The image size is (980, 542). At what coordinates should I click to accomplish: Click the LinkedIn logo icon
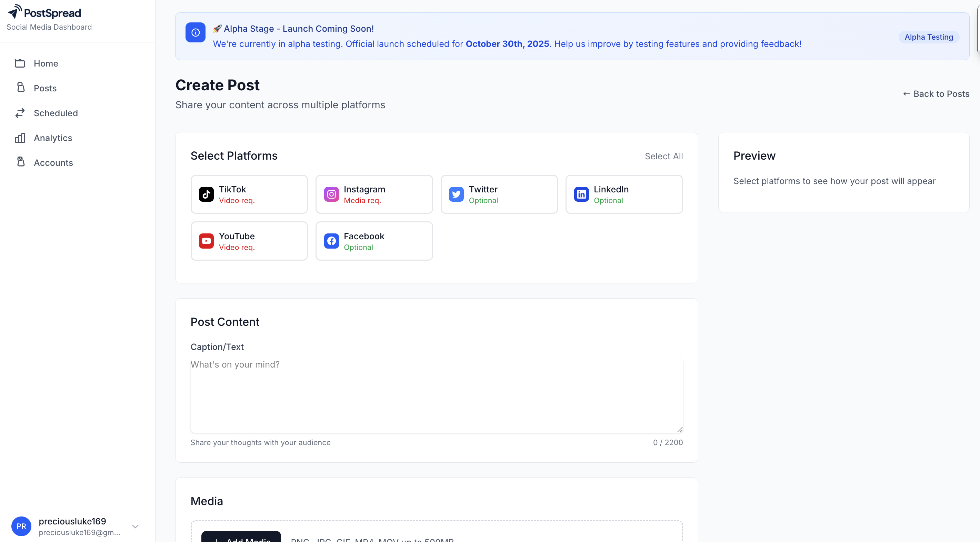coord(581,194)
